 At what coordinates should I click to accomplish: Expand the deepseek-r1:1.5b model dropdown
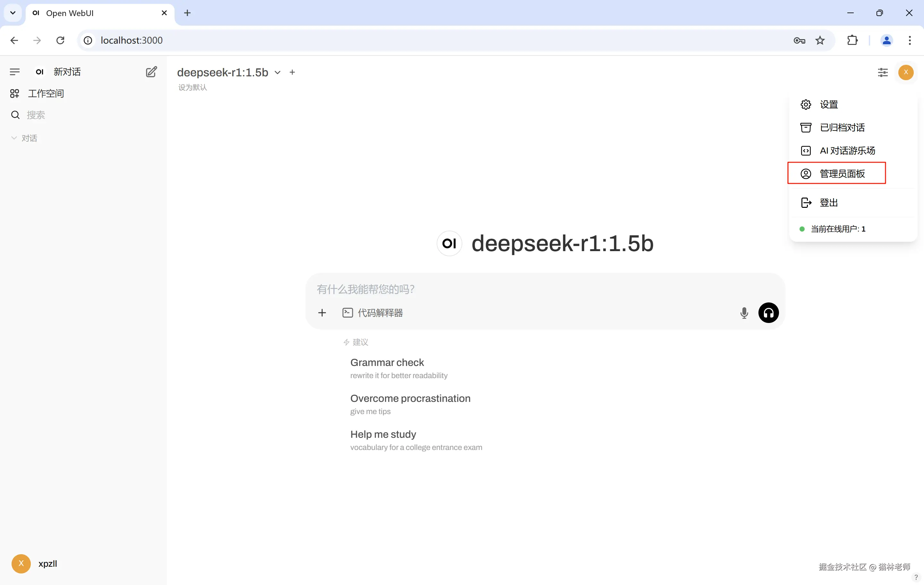(278, 72)
